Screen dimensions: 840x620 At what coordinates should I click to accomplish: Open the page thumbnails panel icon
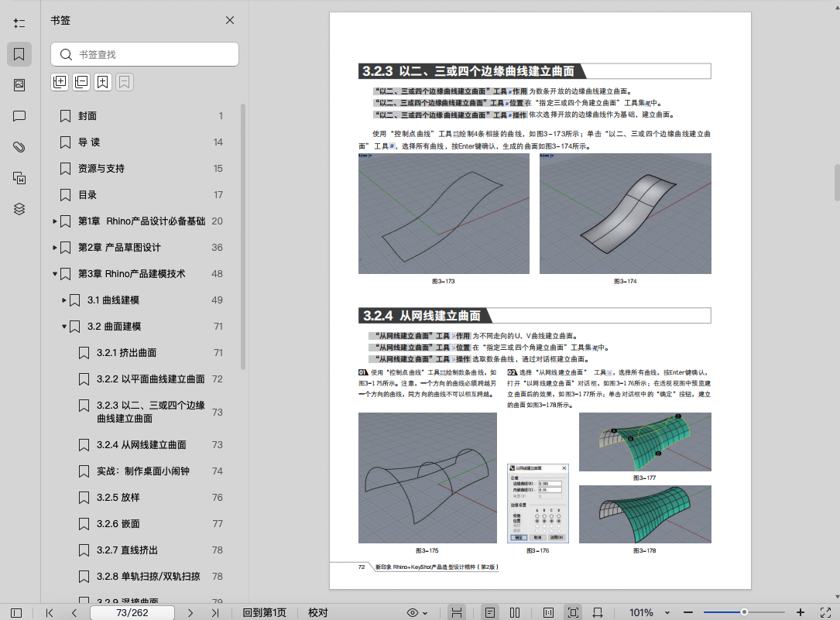click(19, 85)
